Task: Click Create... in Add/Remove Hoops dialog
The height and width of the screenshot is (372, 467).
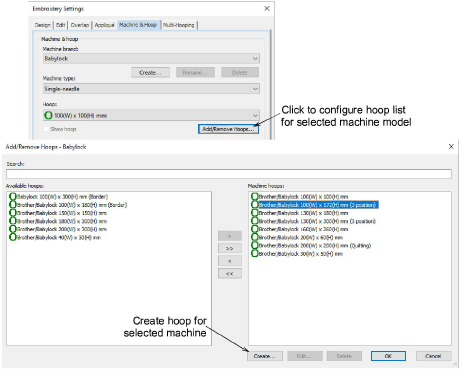Action: (x=265, y=356)
